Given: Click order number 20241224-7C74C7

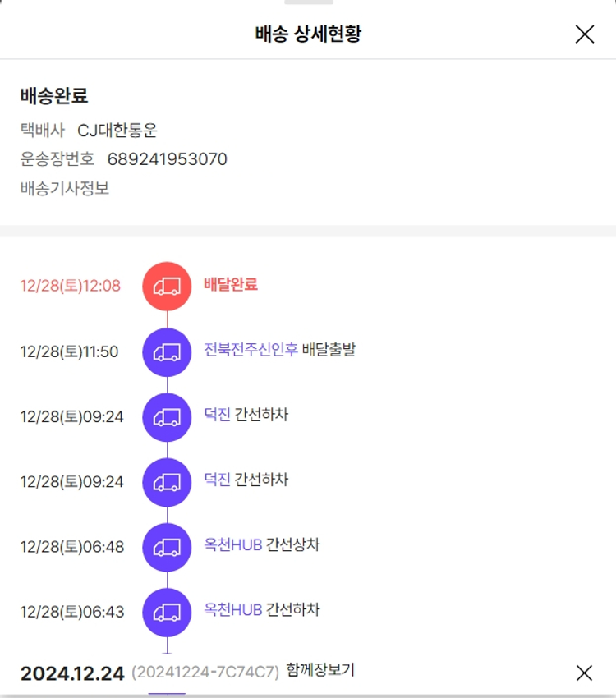Looking at the screenshot, I should coord(205,673).
